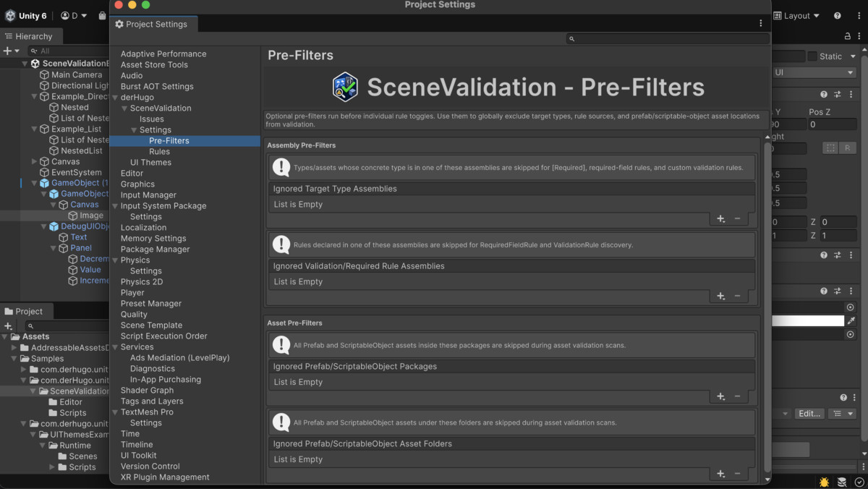The image size is (868, 489).
Task: Add entry to Ignored Prefab/ScriptableObject Packages
Action: [720, 396]
